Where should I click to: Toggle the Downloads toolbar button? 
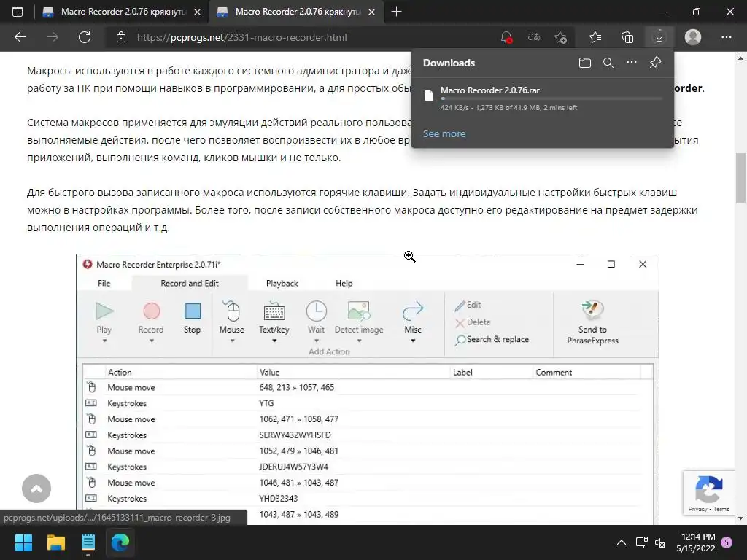coord(659,37)
